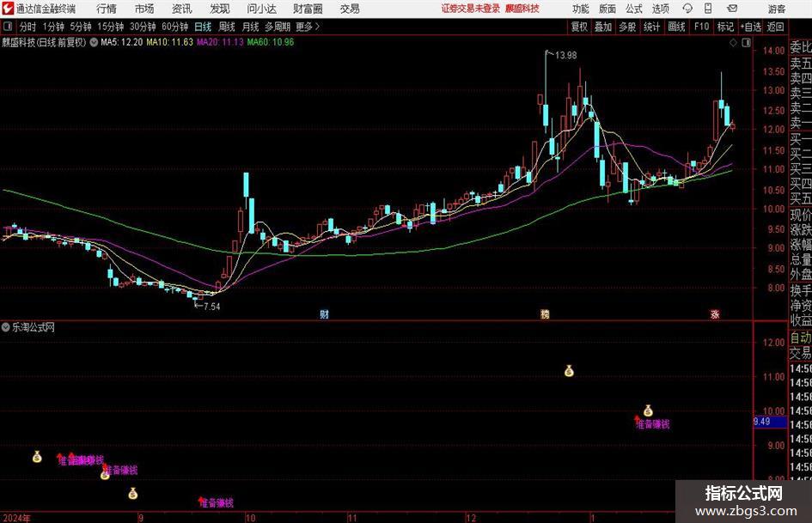This screenshot has width=812, height=523.
Task: Expand 更多 period options chevron
Action: coord(317,27)
